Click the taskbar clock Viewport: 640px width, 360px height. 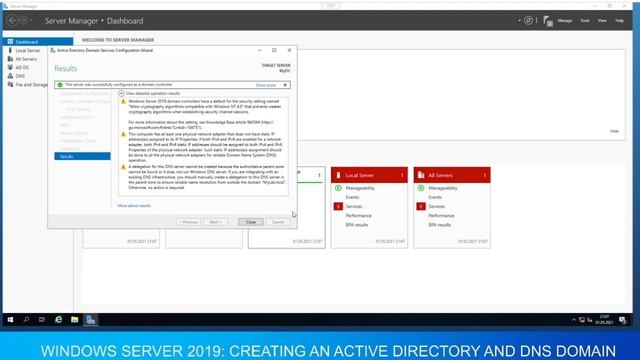coord(604,320)
